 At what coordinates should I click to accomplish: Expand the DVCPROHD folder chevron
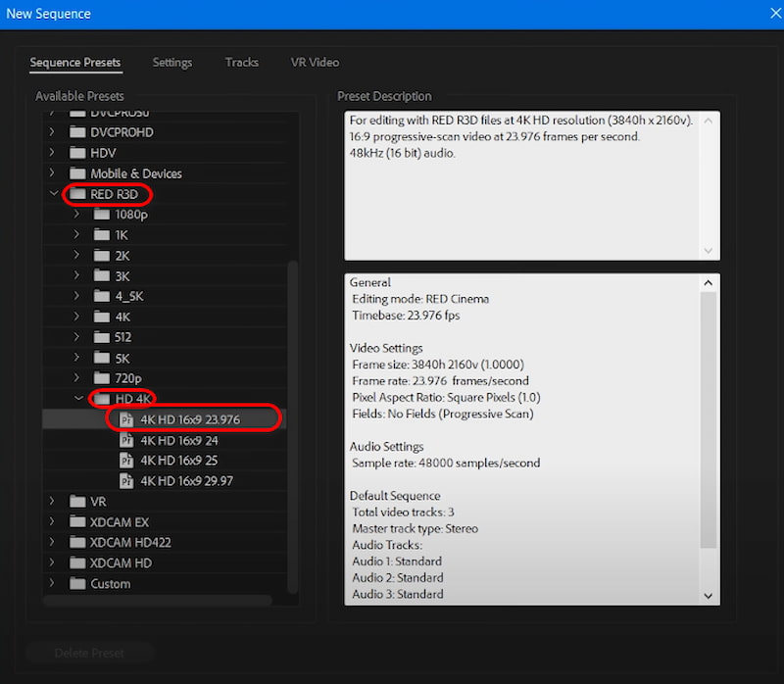pos(52,132)
